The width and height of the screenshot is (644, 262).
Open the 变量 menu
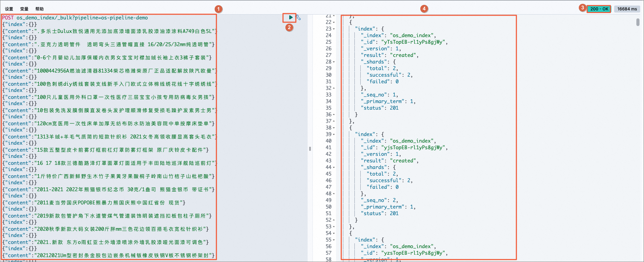click(24, 9)
